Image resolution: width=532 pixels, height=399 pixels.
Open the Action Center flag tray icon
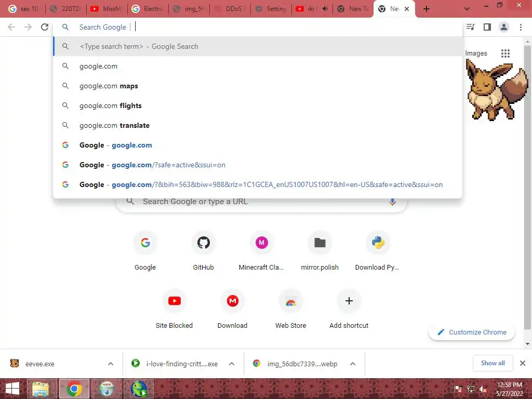(458, 389)
